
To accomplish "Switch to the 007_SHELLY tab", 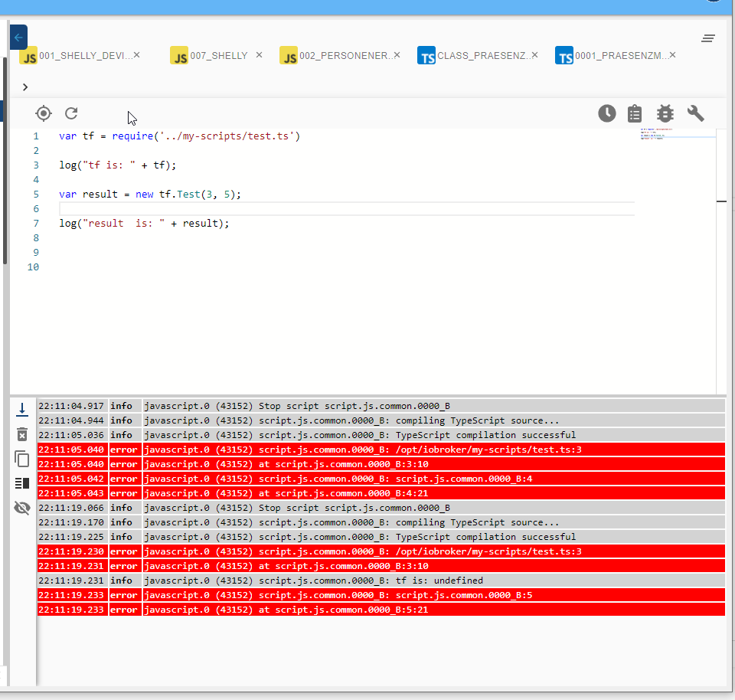I will tap(219, 56).
